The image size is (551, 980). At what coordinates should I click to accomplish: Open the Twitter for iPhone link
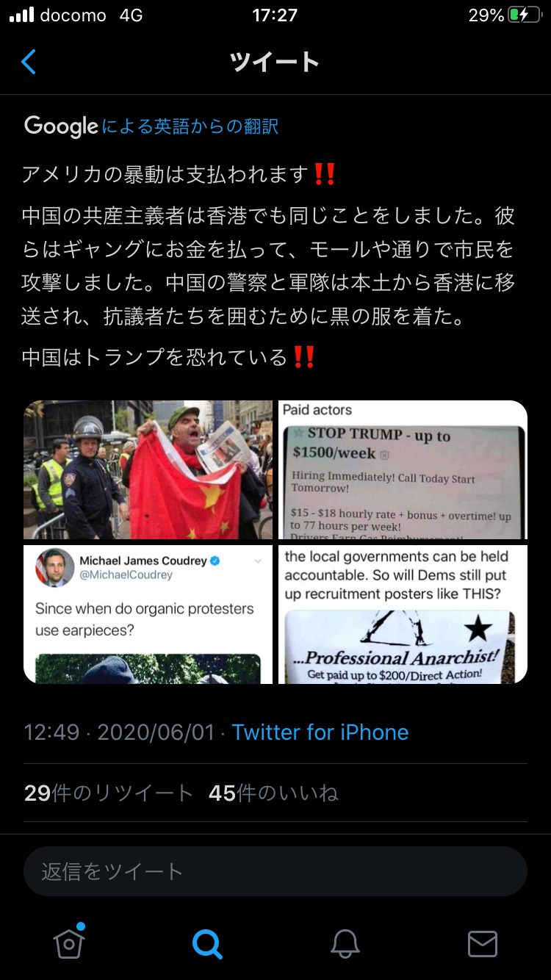coord(320,732)
